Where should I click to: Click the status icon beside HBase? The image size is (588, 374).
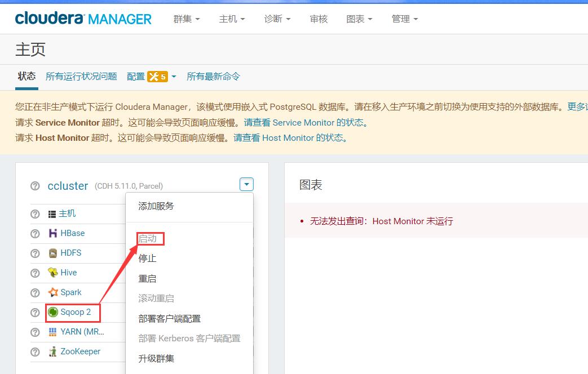click(x=35, y=234)
